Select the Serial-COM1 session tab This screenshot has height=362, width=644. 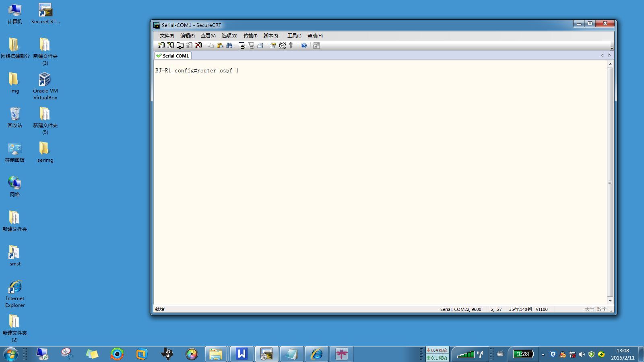point(173,56)
